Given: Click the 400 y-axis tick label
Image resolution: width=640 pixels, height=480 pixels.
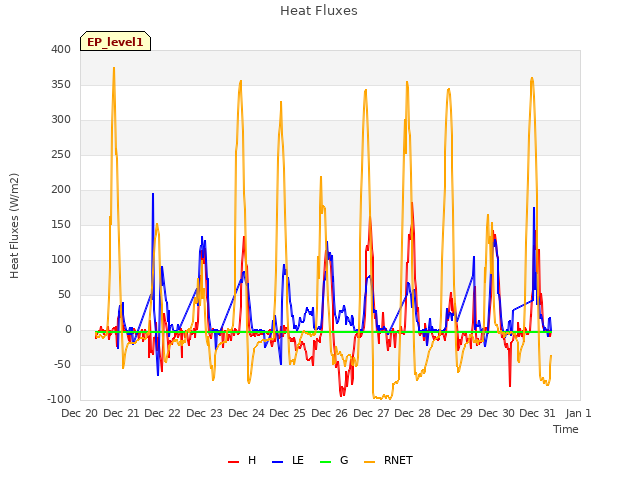Looking at the screenshot, I should point(61,49).
